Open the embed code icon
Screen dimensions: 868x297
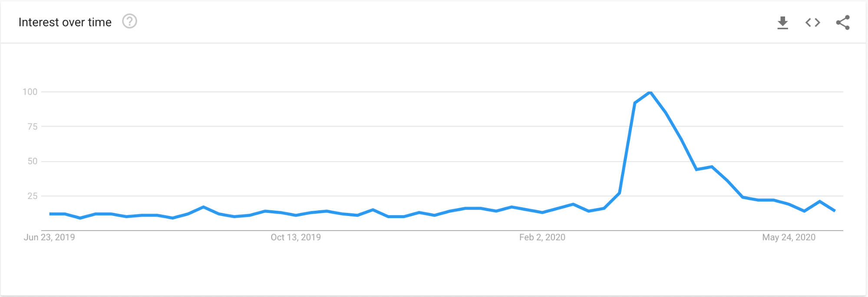coord(812,23)
